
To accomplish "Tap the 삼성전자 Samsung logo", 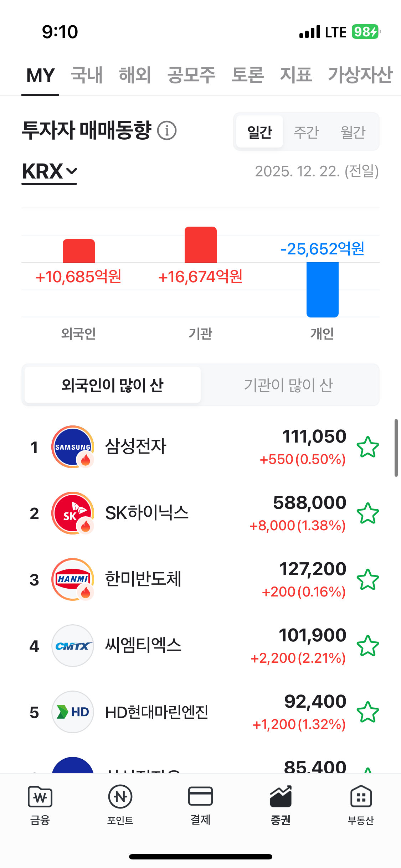I will click(x=73, y=447).
